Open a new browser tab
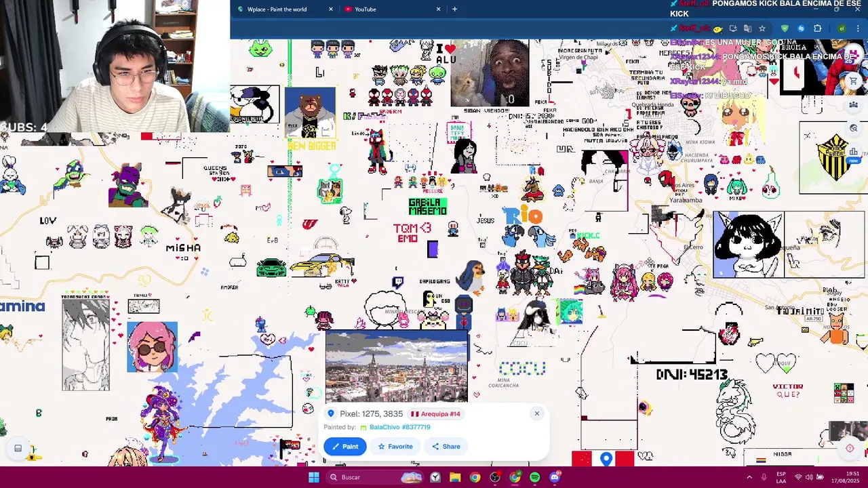The width and height of the screenshot is (868, 488). (x=454, y=9)
